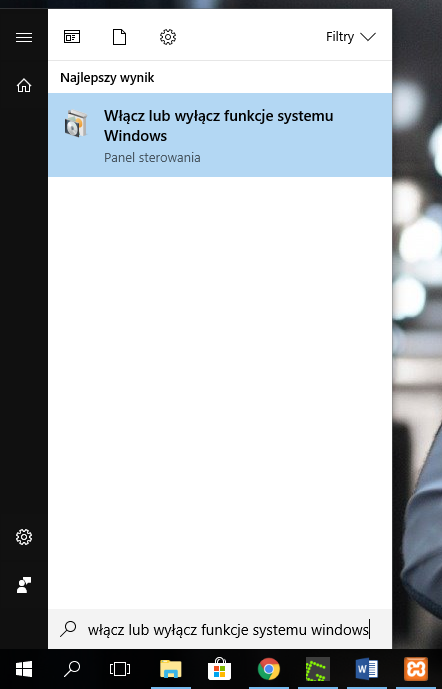The width and height of the screenshot is (442, 689).
Task: Open the feedback icon in sidebar
Action: [24, 585]
